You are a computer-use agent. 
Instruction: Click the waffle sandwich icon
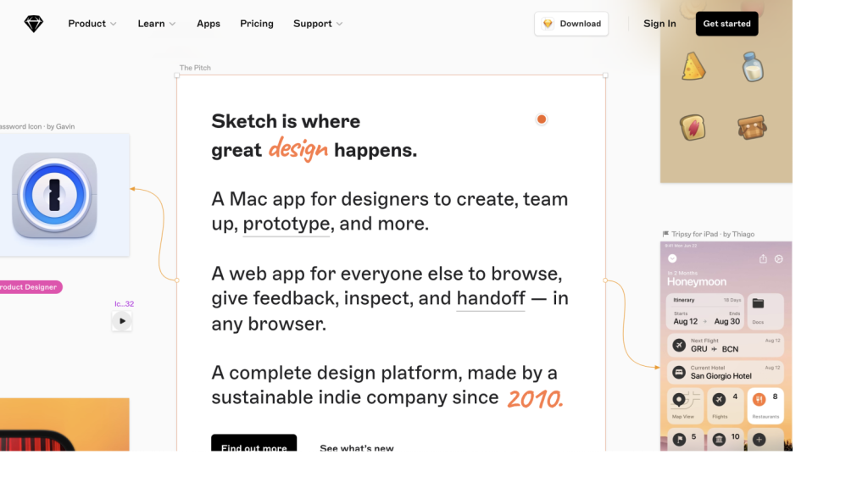pyautogui.click(x=752, y=127)
